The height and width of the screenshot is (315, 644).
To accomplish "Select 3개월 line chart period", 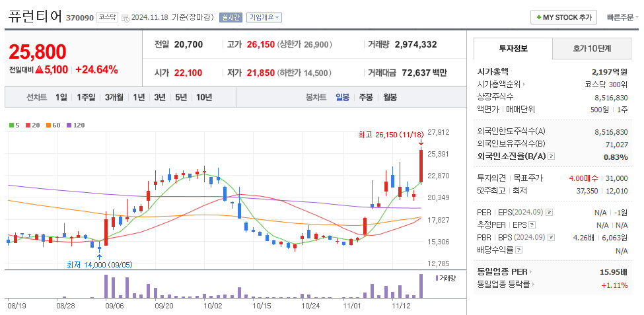I will [114, 97].
